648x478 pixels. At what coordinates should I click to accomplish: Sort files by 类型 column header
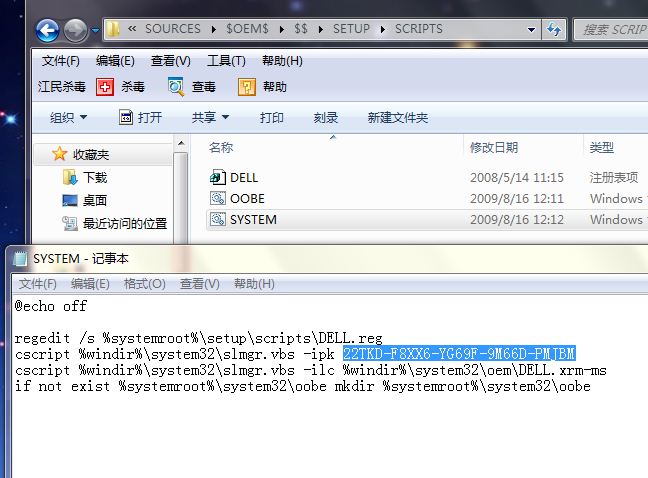tap(601, 147)
